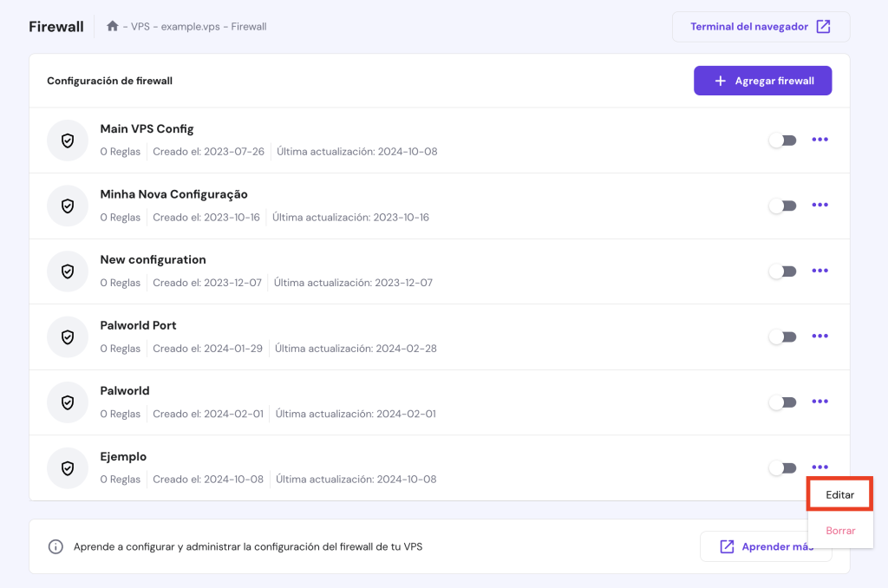Click shield icon for Ejemplo firewall
This screenshot has width=888, height=588.
coord(68,467)
